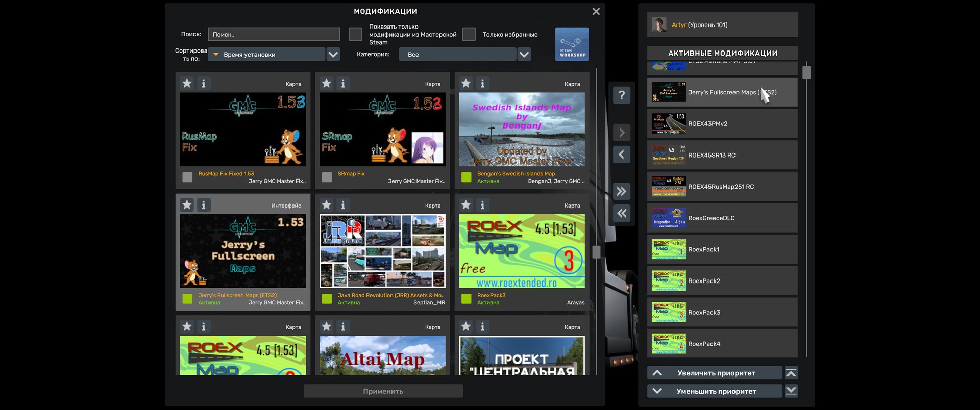Open the Время установки sort dropdown

click(x=267, y=54)
